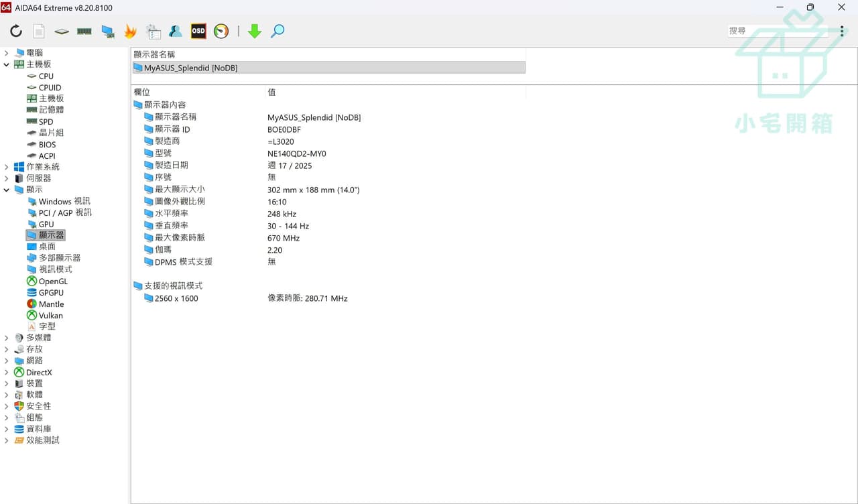Select 桌面 in the tree
The height and width of the screenshot is (504, 858).
click(47, 247)
